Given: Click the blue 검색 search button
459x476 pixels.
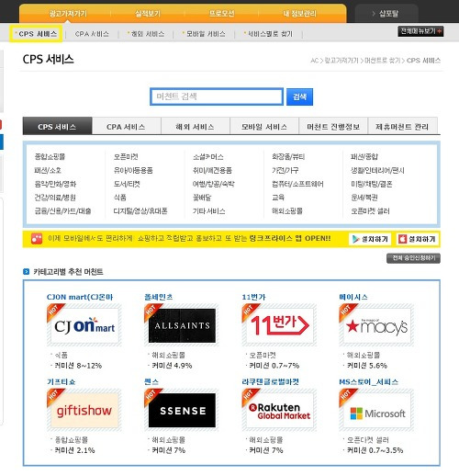Looking at the screenshot, I should click(x=299, y=96).
